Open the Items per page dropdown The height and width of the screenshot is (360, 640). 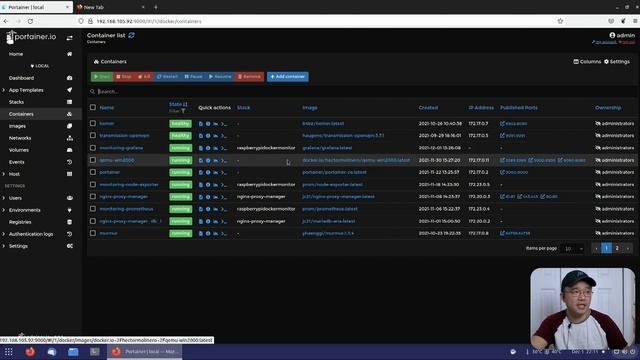[x=574, y=248]
